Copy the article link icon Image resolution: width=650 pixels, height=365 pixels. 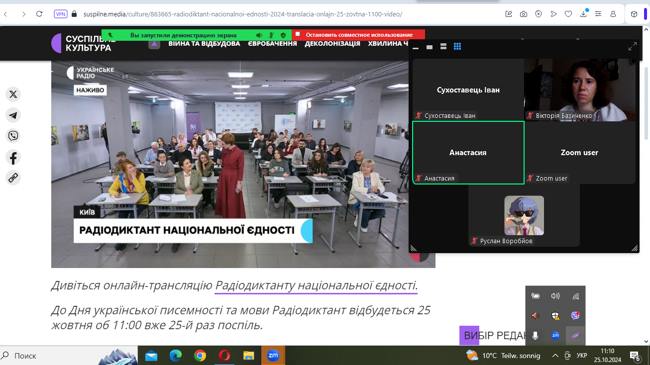click(x=13, y=178)
